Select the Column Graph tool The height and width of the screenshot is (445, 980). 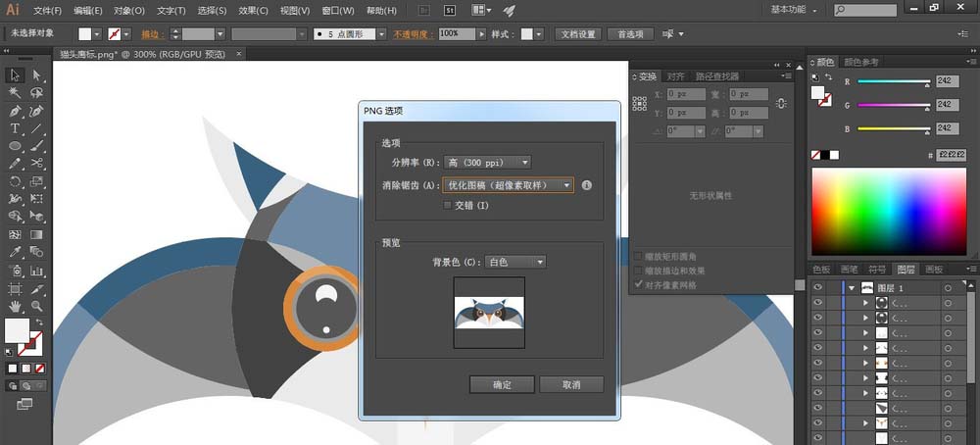pos(37,271)
